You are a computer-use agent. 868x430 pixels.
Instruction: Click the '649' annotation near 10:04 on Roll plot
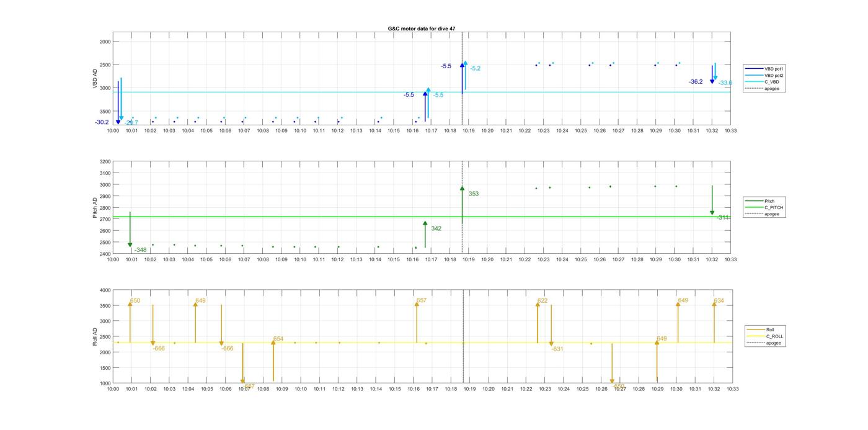(x=200, y=301)
